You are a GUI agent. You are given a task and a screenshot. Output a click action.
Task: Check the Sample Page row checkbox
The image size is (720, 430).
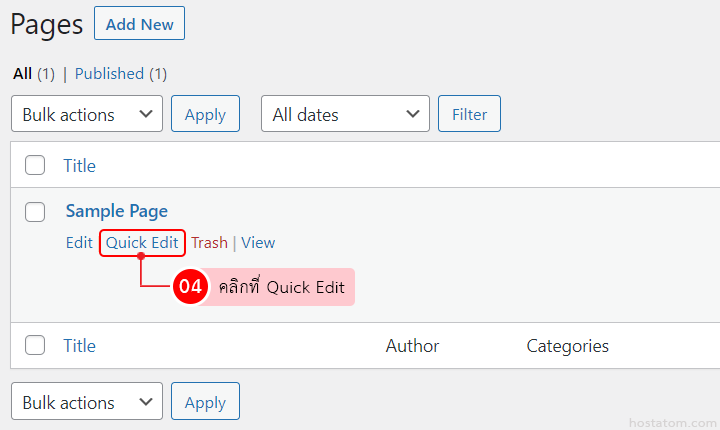click(35, 211)
